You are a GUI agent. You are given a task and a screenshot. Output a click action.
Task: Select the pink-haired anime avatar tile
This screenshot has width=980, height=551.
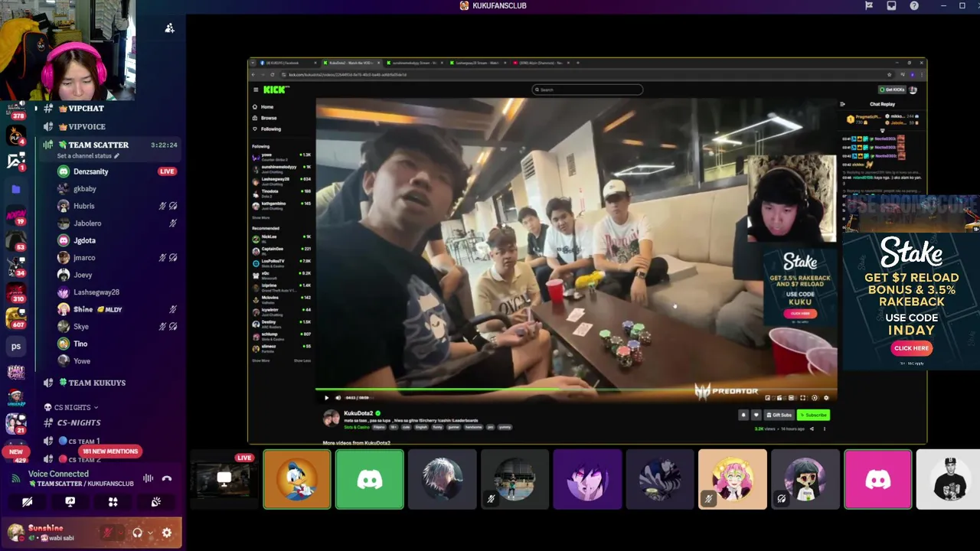point(733,479)
